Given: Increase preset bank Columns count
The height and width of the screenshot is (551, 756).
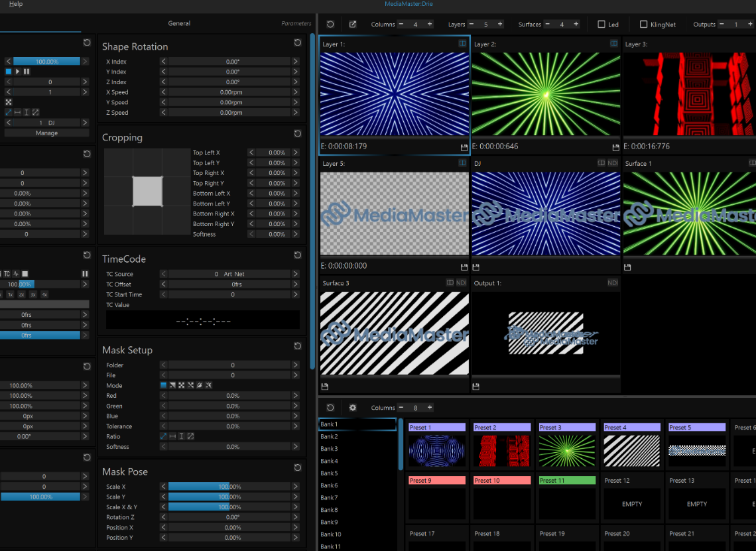Looking at the screenshot, I should click(430, 408).
